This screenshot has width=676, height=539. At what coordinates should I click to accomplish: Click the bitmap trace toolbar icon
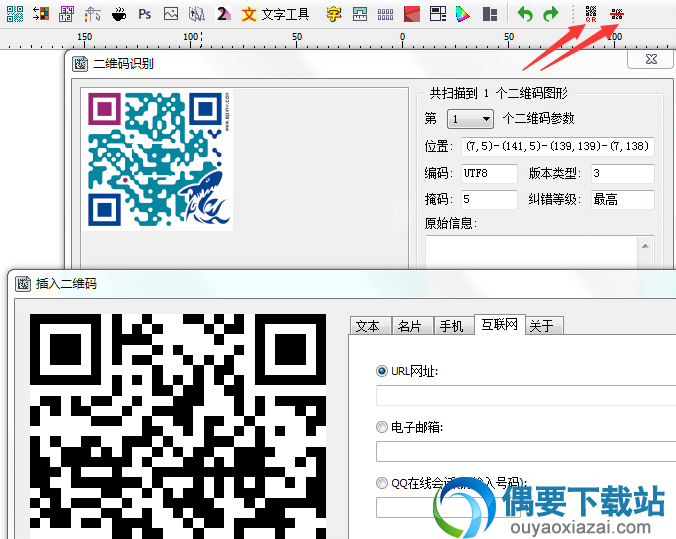pyautogui.click(x=197, y=15)
